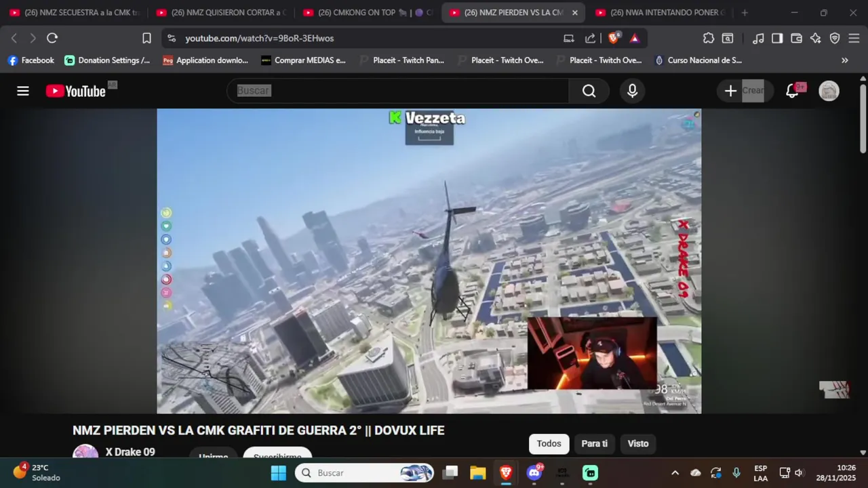Click the taskbar Buscar search box
The image size is (868, 488).
[364, 472]
